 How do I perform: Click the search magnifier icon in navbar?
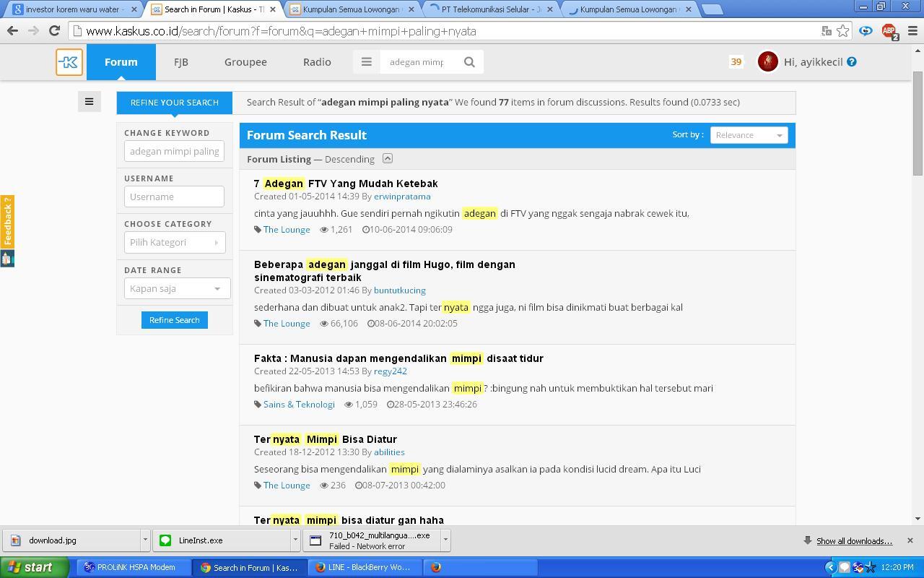[469, 62]
